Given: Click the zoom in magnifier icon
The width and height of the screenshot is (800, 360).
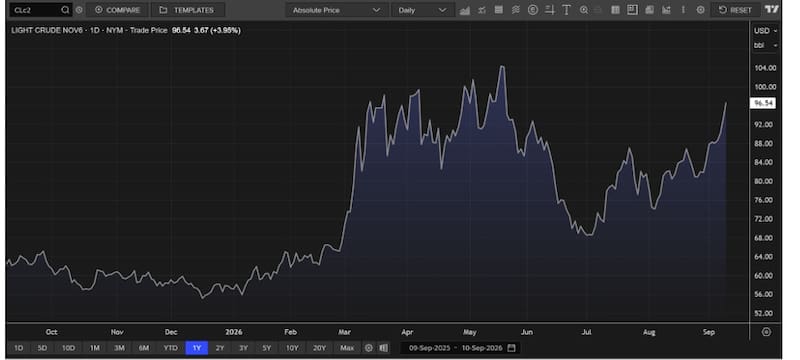Looking at the screenshot, I should pyautogui.click(x=584, y=10).
